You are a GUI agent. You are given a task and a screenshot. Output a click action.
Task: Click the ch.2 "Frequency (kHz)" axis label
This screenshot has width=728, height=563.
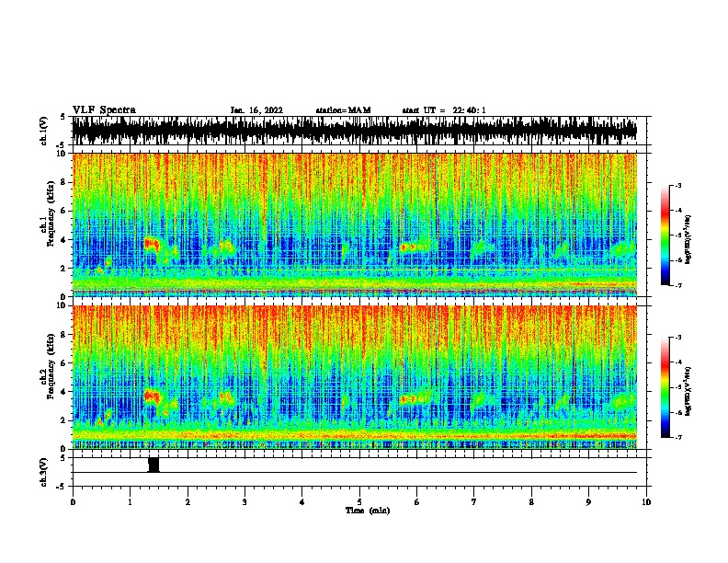[x=51, y=366]
